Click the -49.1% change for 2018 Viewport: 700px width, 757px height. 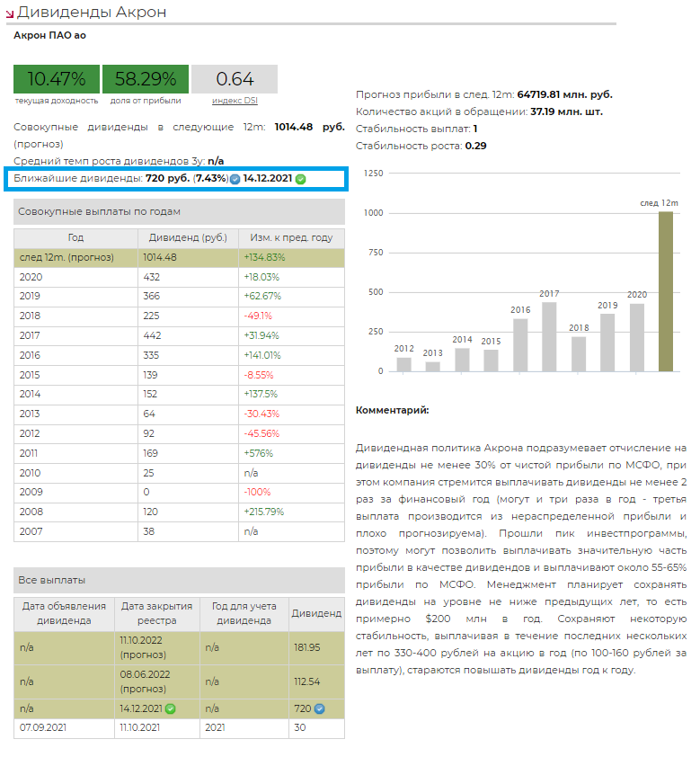[x=258, y=316]
